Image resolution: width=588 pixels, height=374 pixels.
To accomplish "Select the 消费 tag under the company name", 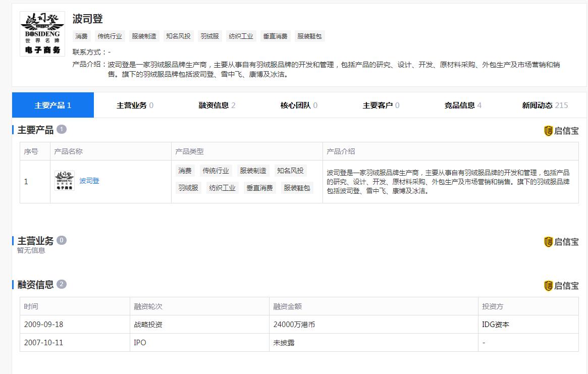I will tap(81, 36).
